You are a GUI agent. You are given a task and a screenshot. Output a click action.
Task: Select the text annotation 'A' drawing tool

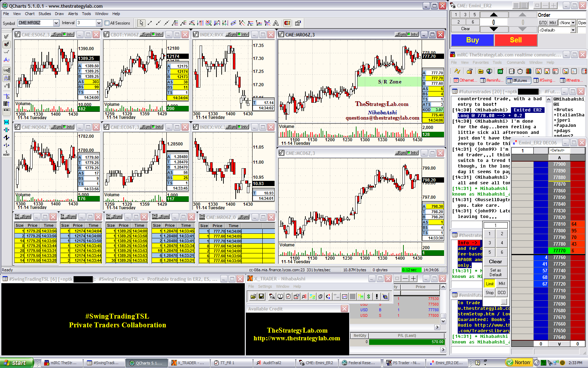click(x=276, y=23)
